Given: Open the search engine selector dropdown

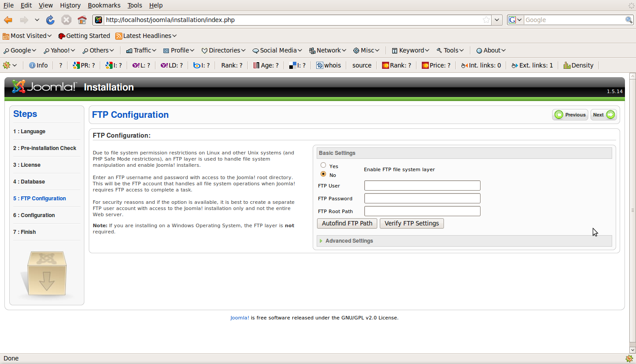Looking at the screenshot, I should pos(515,20).
